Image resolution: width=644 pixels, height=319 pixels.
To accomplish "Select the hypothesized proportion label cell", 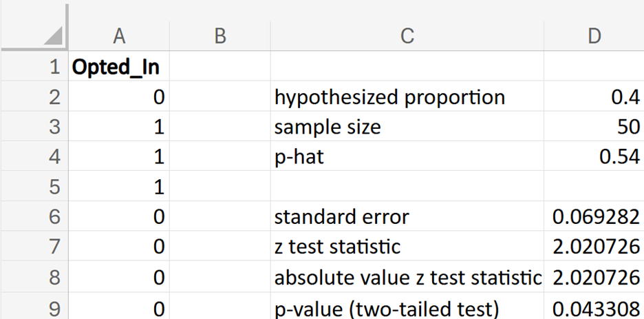I will [x=407, y=96].
